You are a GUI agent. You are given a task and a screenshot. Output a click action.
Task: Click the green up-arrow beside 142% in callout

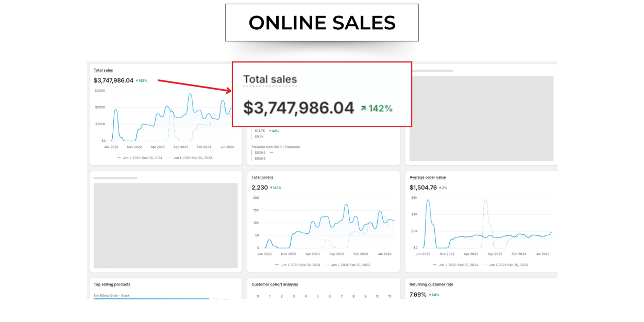[x=363, y=108]
